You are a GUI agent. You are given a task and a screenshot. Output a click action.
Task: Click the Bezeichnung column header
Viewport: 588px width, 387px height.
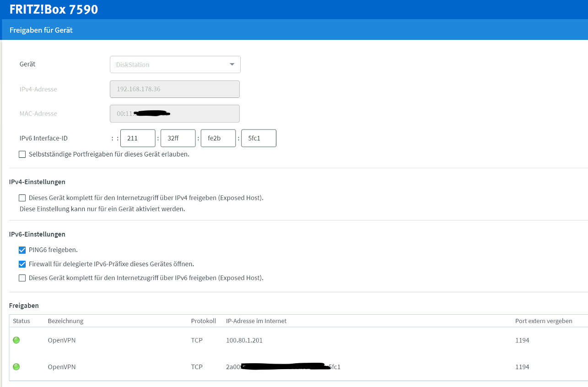(x=65, y=321)
